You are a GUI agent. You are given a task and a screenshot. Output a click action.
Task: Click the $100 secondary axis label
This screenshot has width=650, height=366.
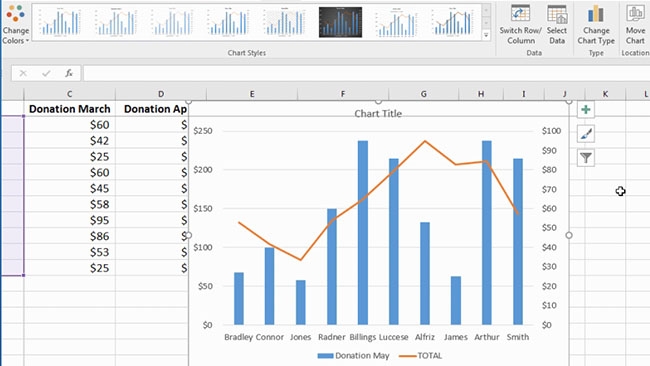click(551, 131)
